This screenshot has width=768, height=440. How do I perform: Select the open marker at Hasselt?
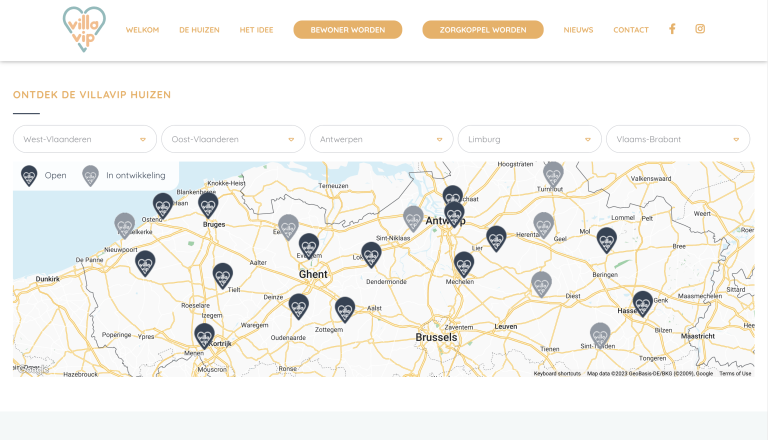pyautogui.click(x=642, y=304)
